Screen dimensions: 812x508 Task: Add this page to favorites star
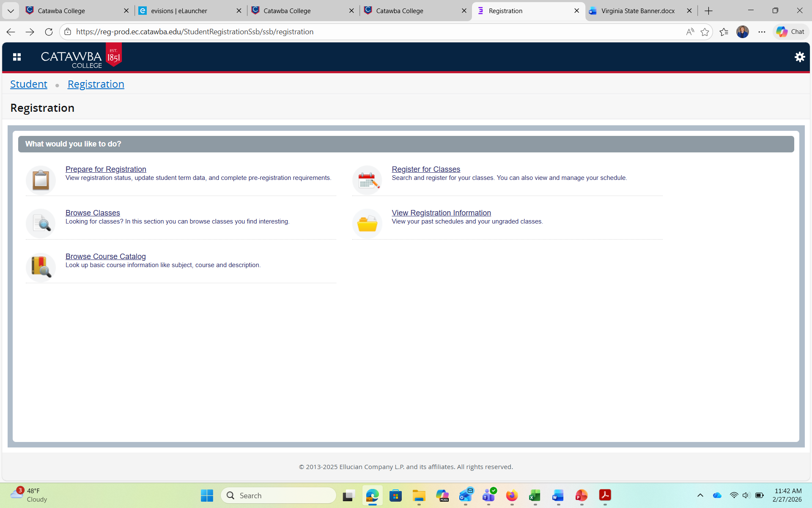[705, 32]
